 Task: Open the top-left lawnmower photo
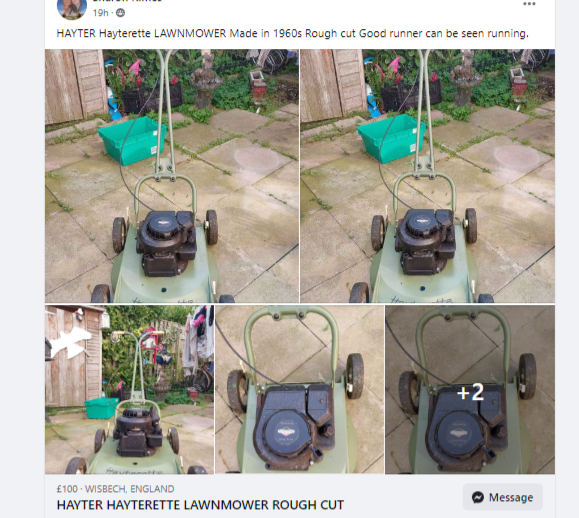172,176
